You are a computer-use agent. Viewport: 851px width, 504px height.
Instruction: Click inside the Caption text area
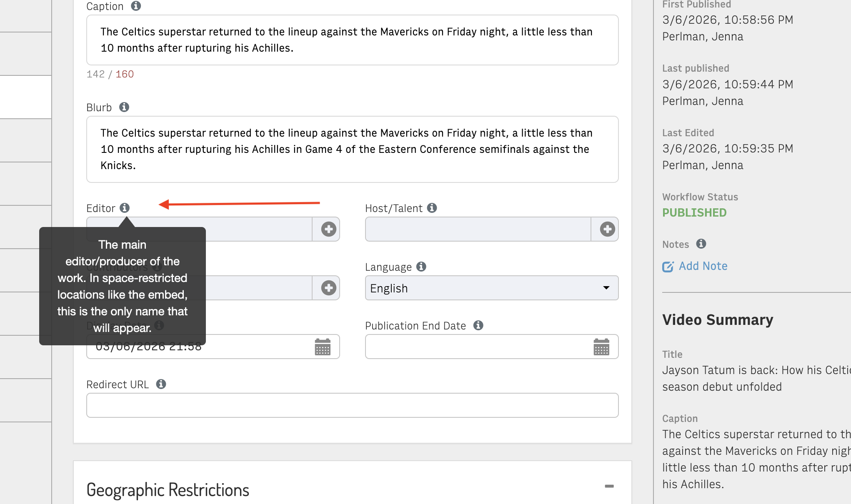click(x=352, y=40)
